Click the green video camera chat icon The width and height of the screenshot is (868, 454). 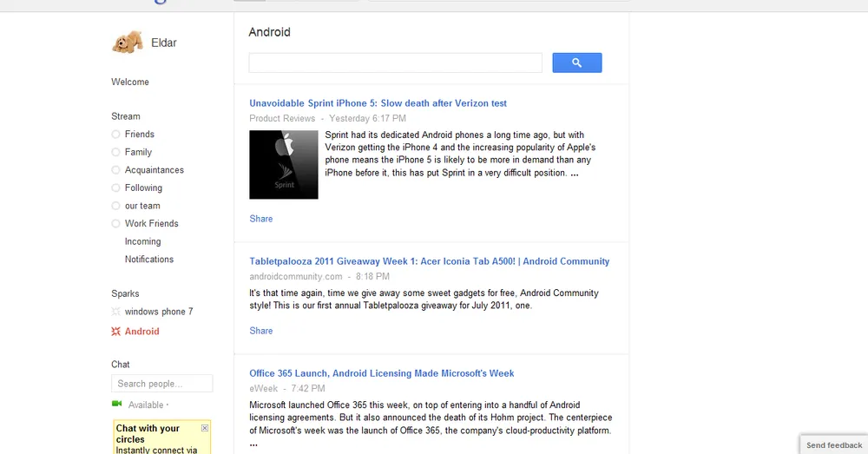click(x=117, y=405)
